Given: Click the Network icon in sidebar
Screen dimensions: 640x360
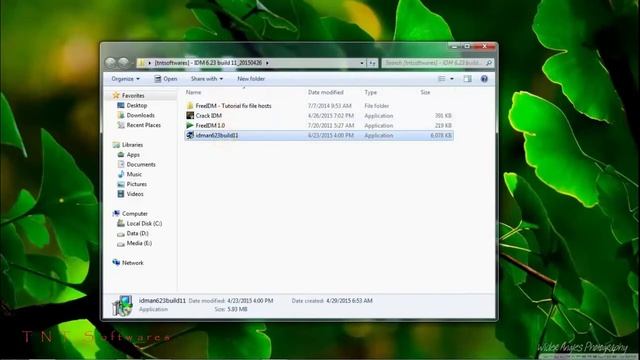Looking at the screenshot, I should click(x=116, y=262).
